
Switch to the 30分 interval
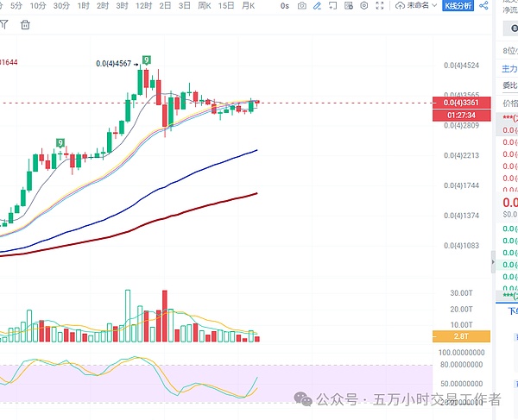coord(61,6)
